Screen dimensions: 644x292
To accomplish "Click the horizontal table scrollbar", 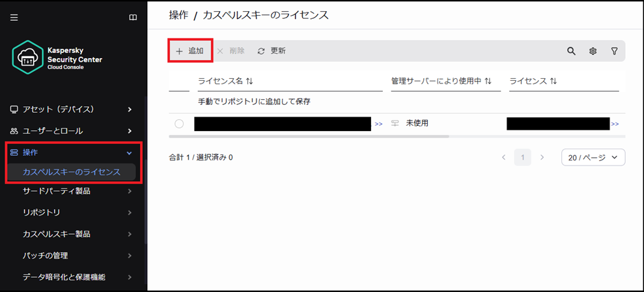I will coord(309,136).
